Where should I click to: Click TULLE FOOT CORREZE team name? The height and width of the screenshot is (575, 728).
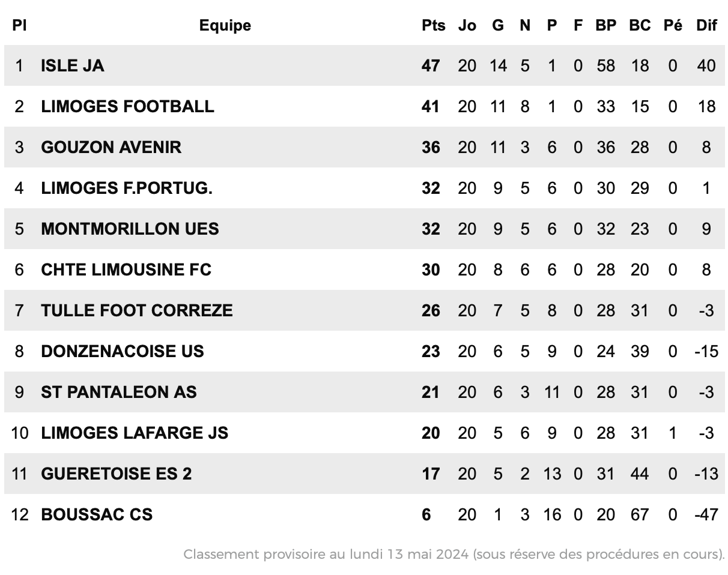[x=137, y=310]
